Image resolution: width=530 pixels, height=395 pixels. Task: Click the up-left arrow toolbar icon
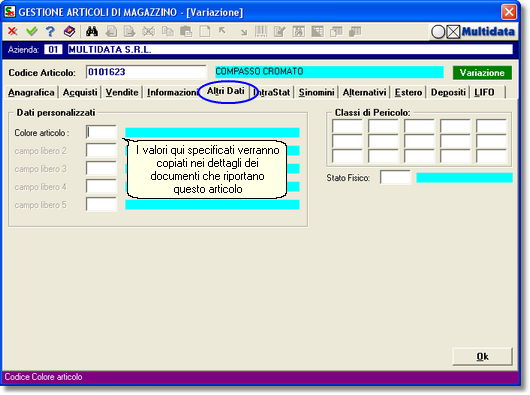(x=222, y=30)
